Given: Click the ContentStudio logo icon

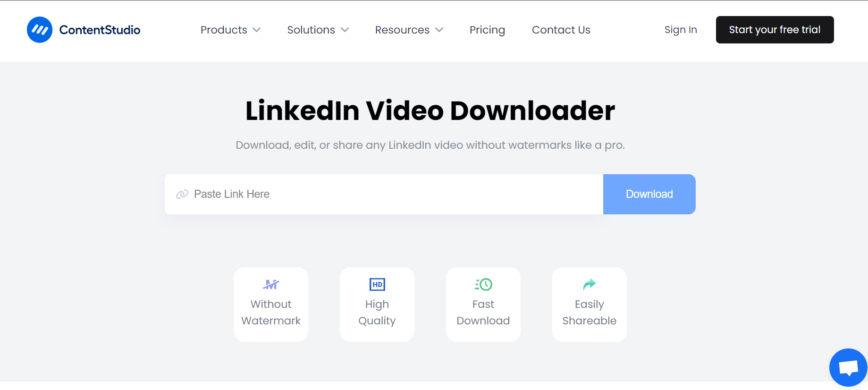Looking at the screenshot, I should pos(40,30).
